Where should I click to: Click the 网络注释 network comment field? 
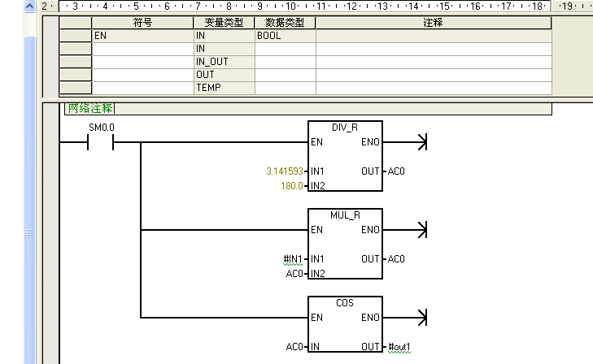[x=90, y=108]
